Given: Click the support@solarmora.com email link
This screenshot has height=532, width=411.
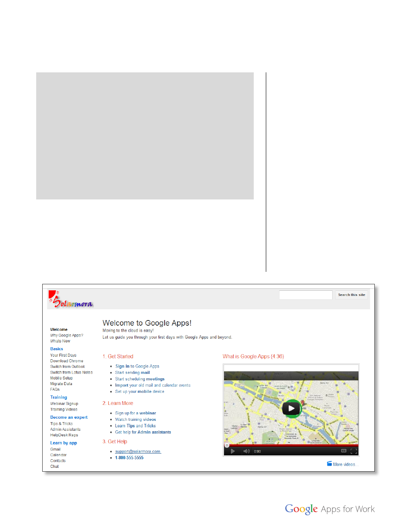Looking at the screenshot, I should (138, 451).
